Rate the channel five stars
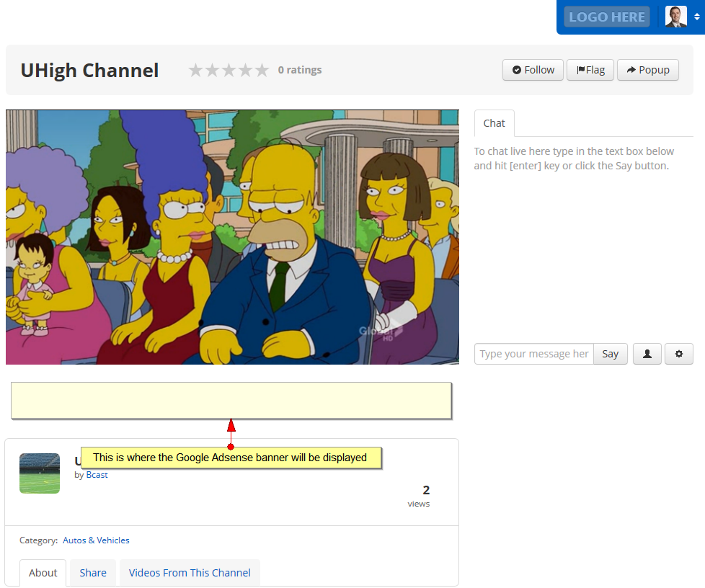The width and height of the screenshot is (705, 588). point(262,70)
